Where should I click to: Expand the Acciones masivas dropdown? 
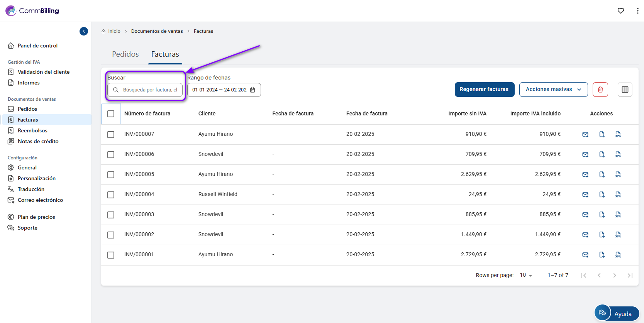tap(553, 90)
